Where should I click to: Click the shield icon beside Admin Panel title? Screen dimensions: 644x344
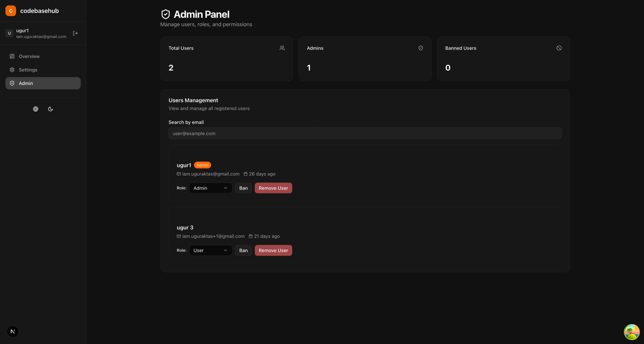[x=165, y=14]
